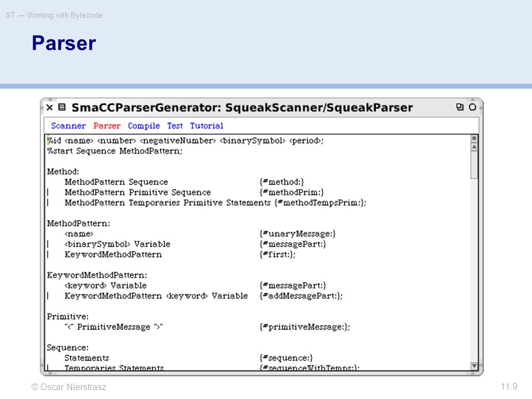Screen dimensions: 532x399
Task: Switch to the Scanner tab
Action: 68,126
